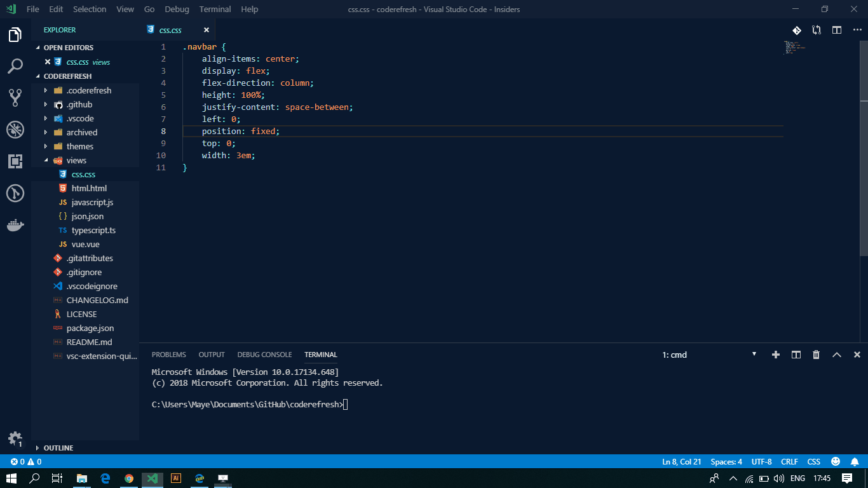
Task: Open the Help menu
Action: (x=250, y=9)
